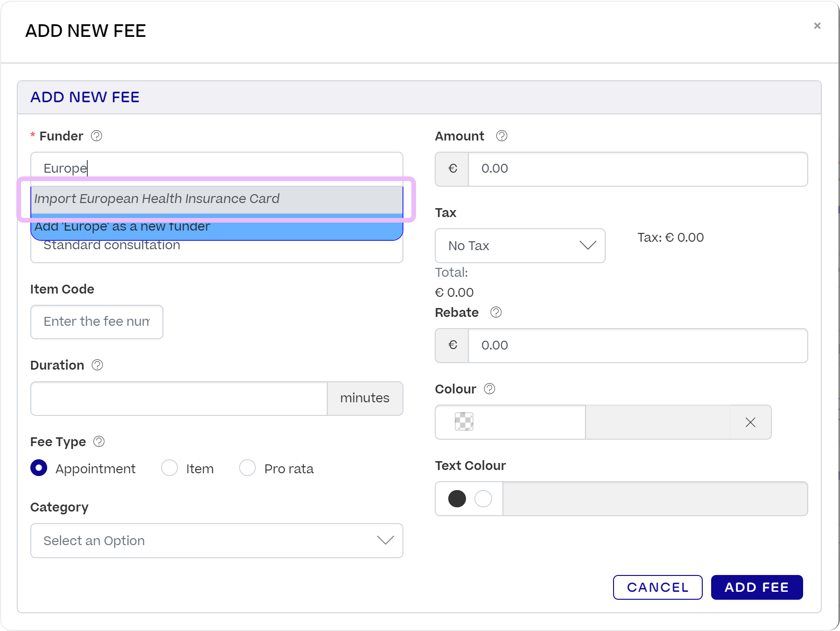Choose Add 'Europe' as a new funder
Viewport: 840px width, 631px height.
pyautogui.click(x=217, y=227)
